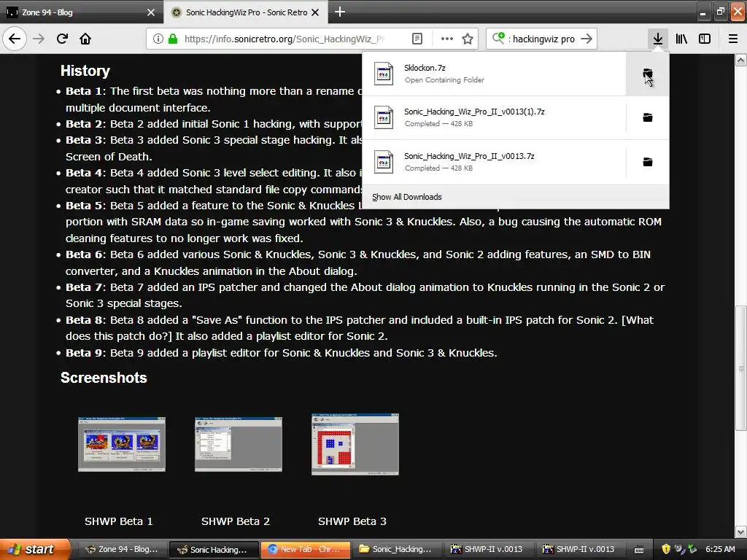Switch to second SHWP-II v.0013 taskbar button
747x560 pixels.
(x=581, y=549)
